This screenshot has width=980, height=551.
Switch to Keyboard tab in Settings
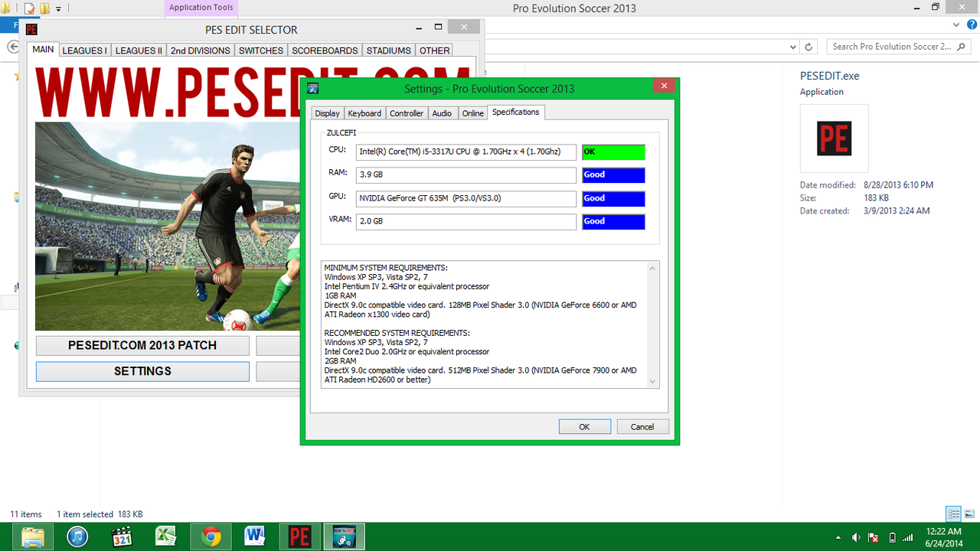pyautogui.click(x=364, y=113)
